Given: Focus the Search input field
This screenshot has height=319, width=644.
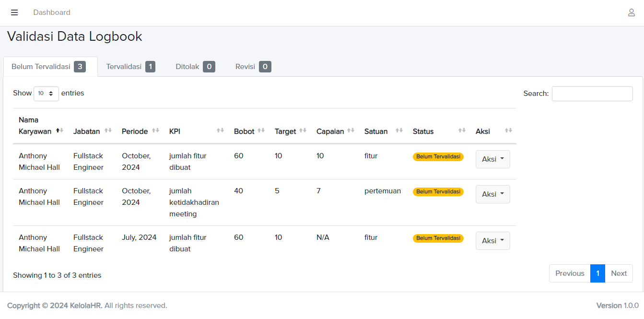Looking at the screenshot, I should (592, 94).
